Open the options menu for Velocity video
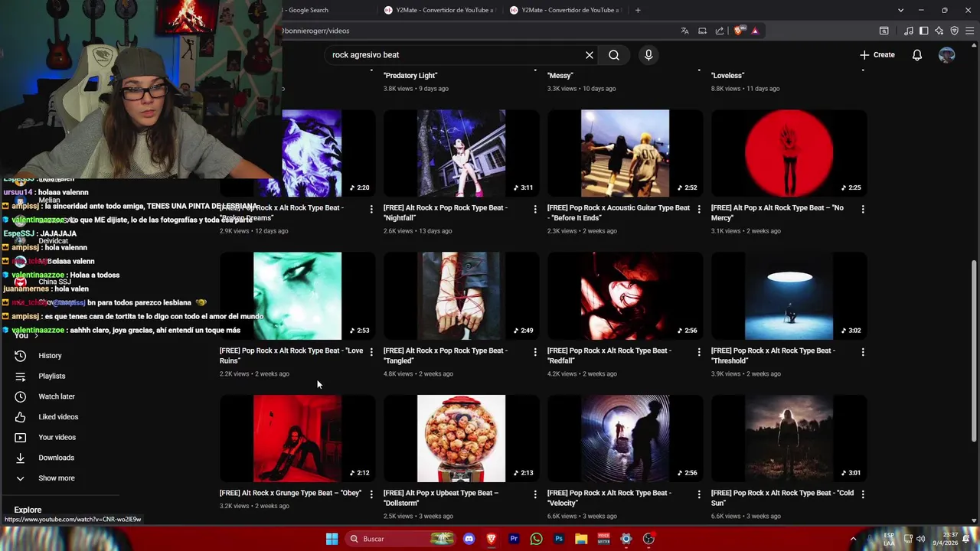The image size is (980, 551). click(699, 494)
